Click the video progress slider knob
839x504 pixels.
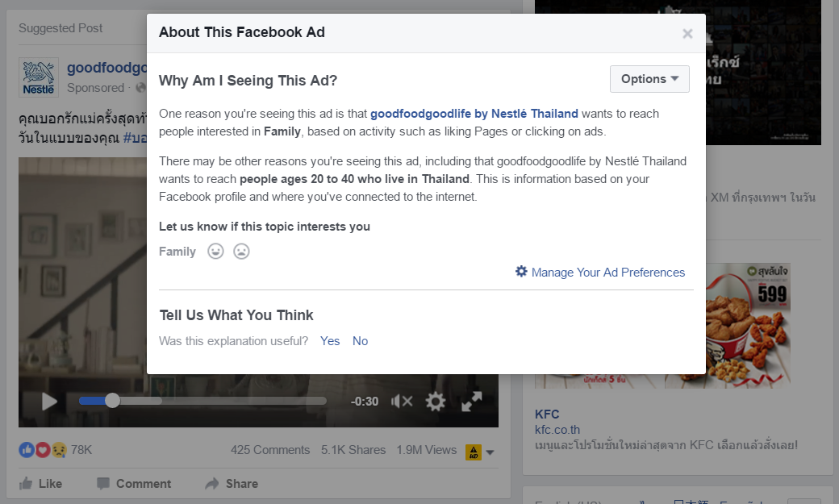coord(112,401)
